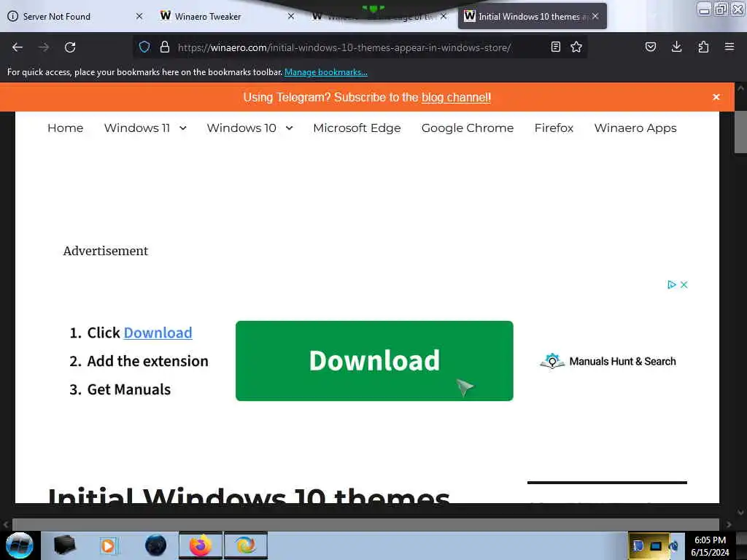
Task: Click blue Download text link
Action: (x=158, y=332)
